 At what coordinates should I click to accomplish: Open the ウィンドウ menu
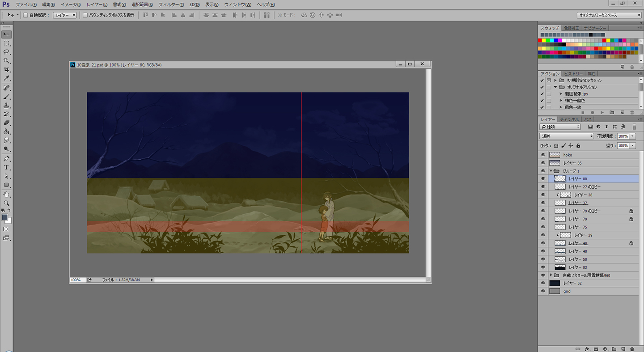coord(237,4)
